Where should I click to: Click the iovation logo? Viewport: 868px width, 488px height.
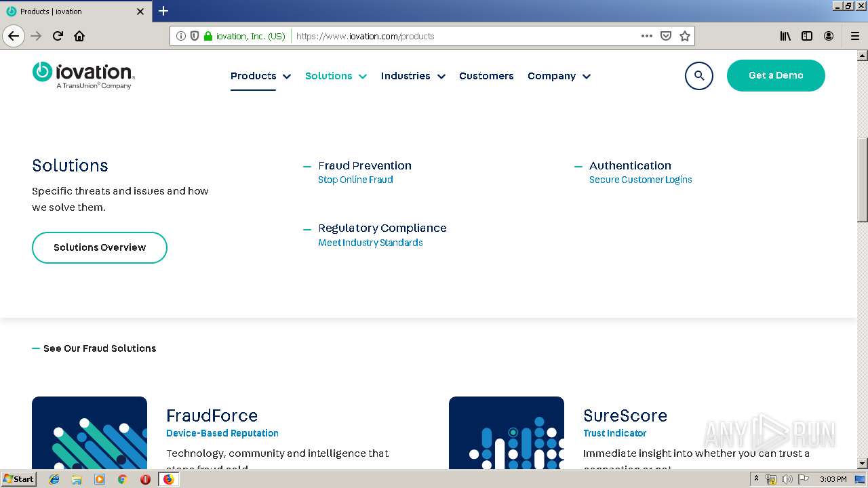83,75
